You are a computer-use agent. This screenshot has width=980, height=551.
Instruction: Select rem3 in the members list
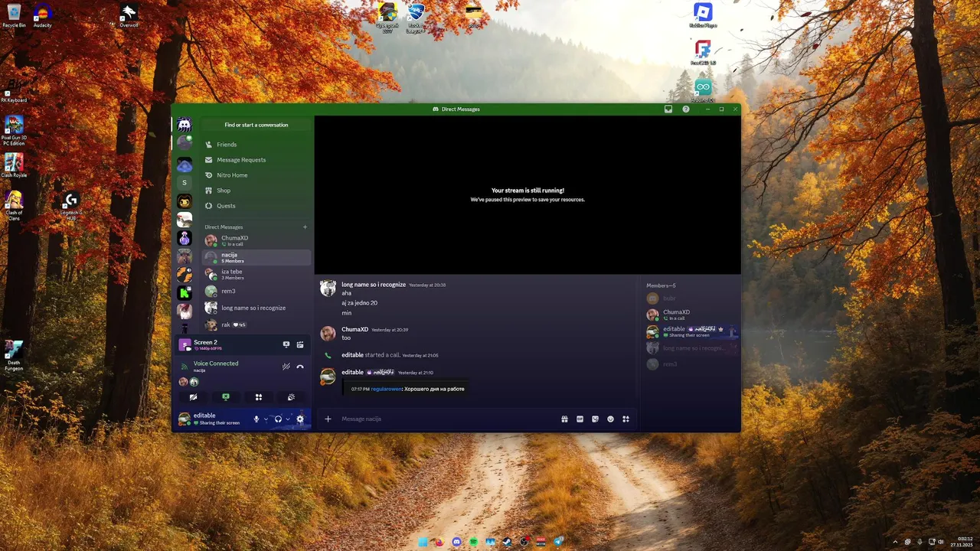click(x=691, y=364)
